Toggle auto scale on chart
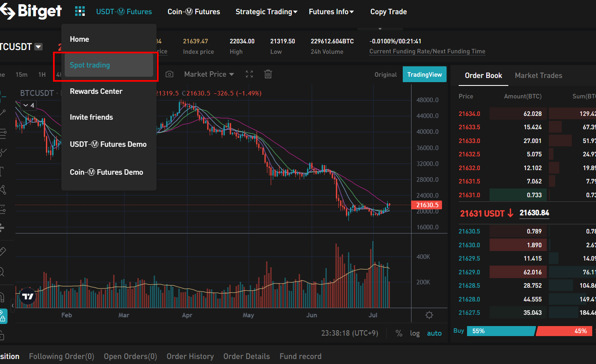The image size is (596, 364). tap(434, 333)
